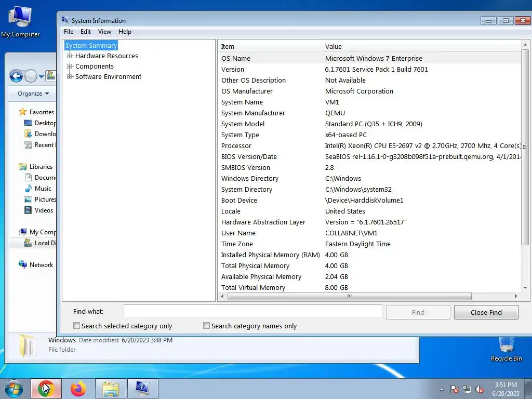Select Network in Explorer sidebar
Viewport: 532px width, 399px height.
tap(36, 264)
